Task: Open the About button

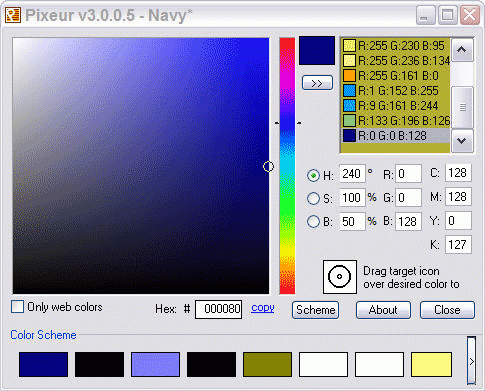Action: pos(383,310)
